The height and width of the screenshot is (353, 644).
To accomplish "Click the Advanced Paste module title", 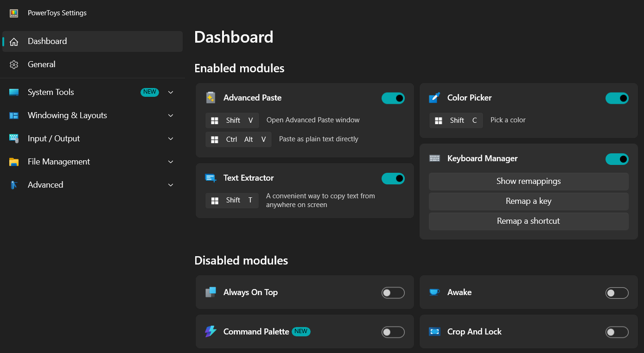I will [x=252, y=98].
